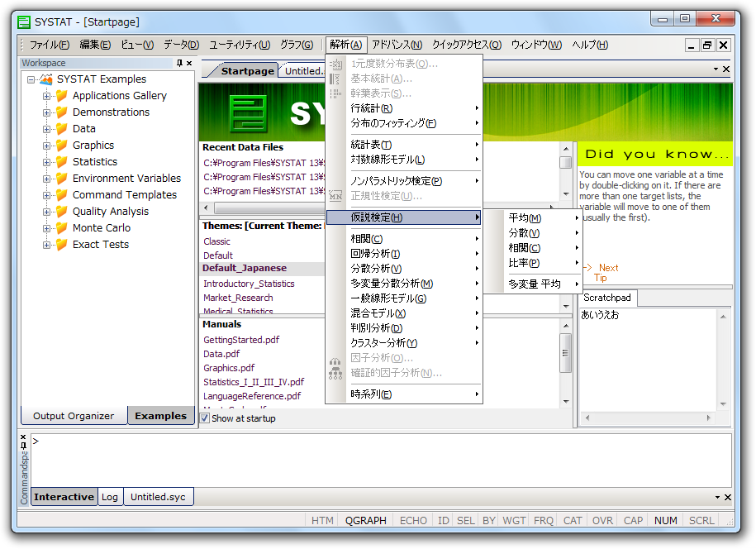Viewport: 756px width, 549px height.
Task: Click the Statistics folder icon
Action: tap(62, 161)
